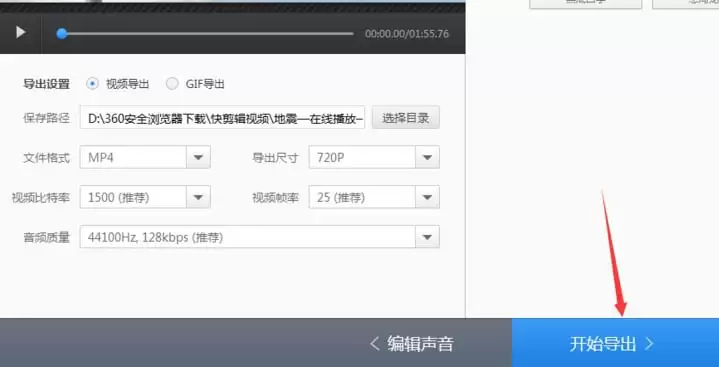
Task: Open the 文件格式 MP4 dropdown
Action: click(x=145, y=157)
